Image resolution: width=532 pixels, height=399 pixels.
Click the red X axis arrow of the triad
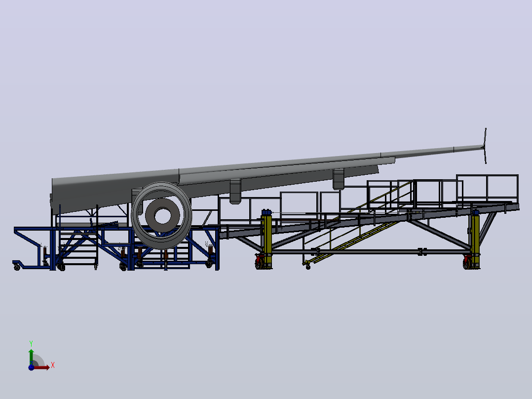point(42,367)
